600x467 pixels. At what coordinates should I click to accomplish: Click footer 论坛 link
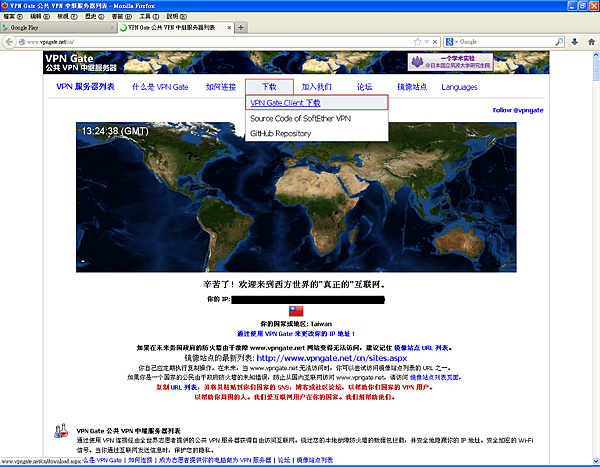click(x=284, y=460)
